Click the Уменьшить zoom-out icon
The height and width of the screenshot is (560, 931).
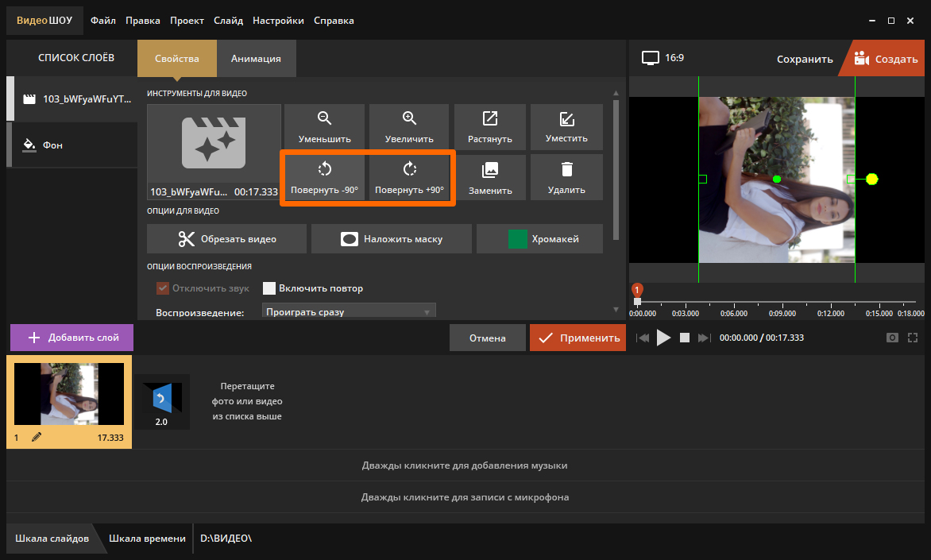324,118
